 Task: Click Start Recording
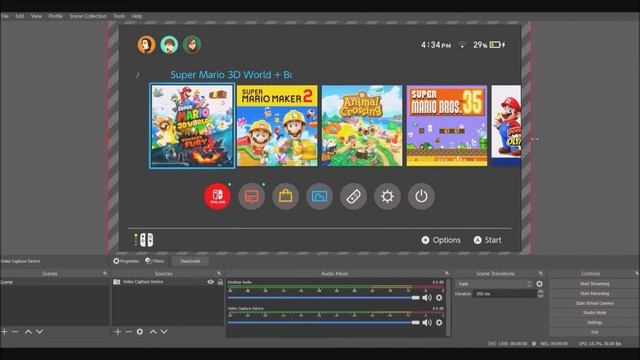click(x=594, y=293)
